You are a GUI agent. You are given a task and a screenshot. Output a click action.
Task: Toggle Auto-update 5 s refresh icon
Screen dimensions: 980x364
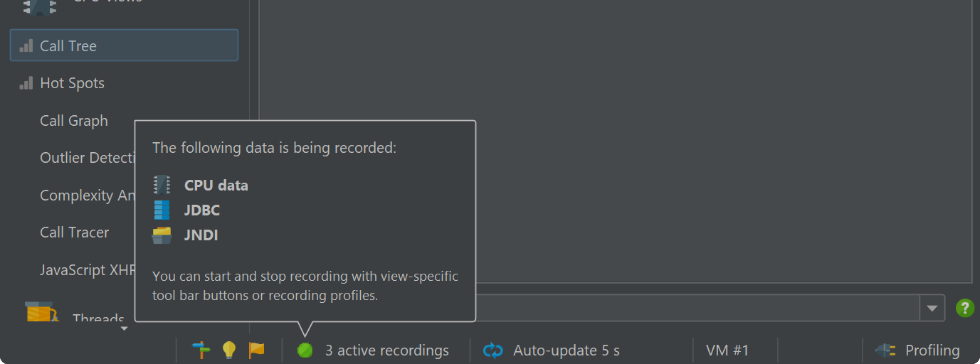pyautogui.click(x=492, y=350)
